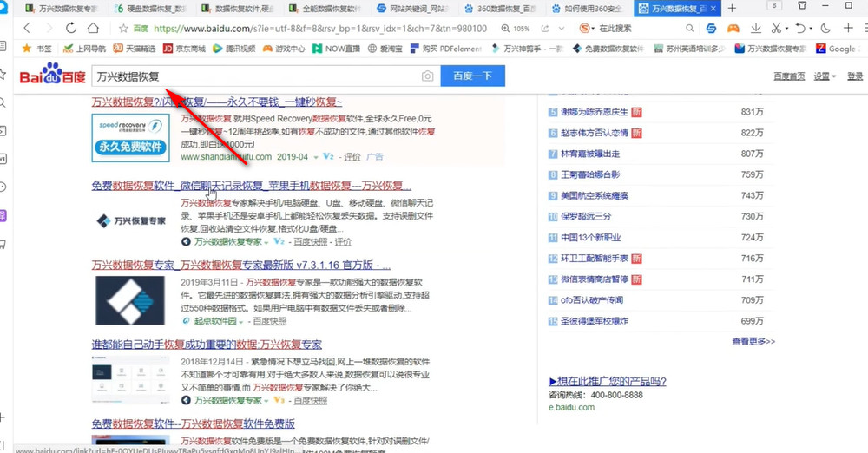Open the Speed Recovery 永久免费软件 thumbnail

click(x=131, y=137)
